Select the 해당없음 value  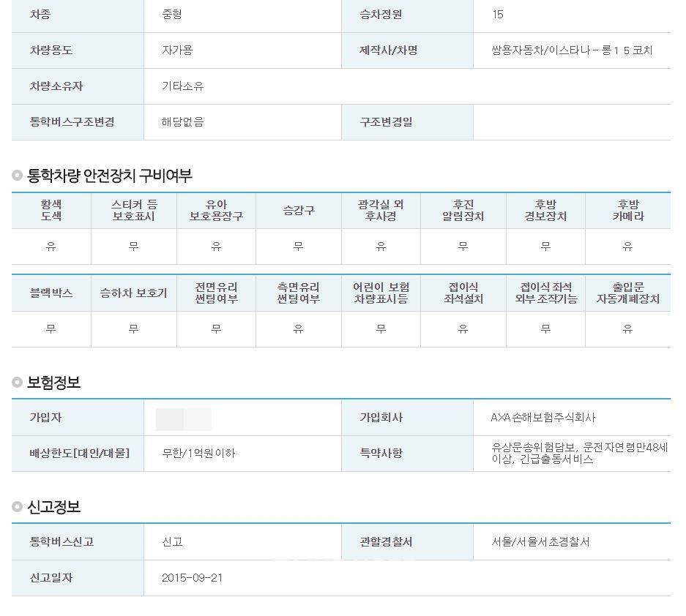[183, 122]
